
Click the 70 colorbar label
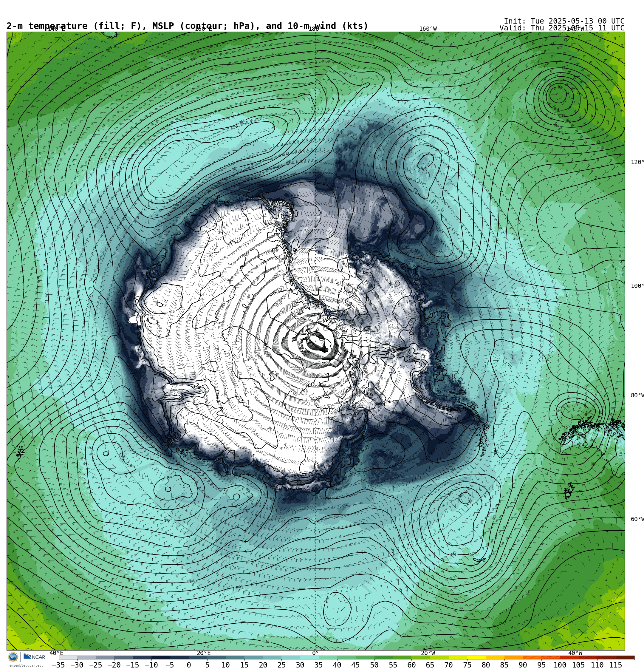pyautogui.click(x=448, y=665)
